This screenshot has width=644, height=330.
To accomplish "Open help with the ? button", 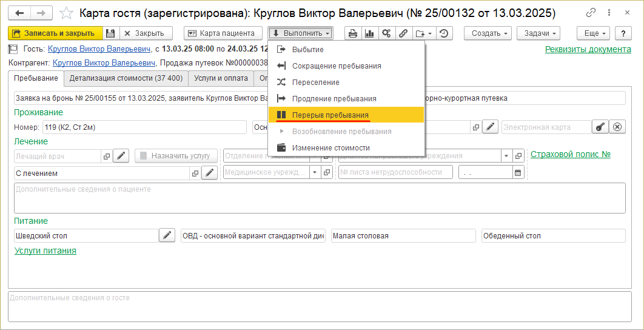I will 623,33.
